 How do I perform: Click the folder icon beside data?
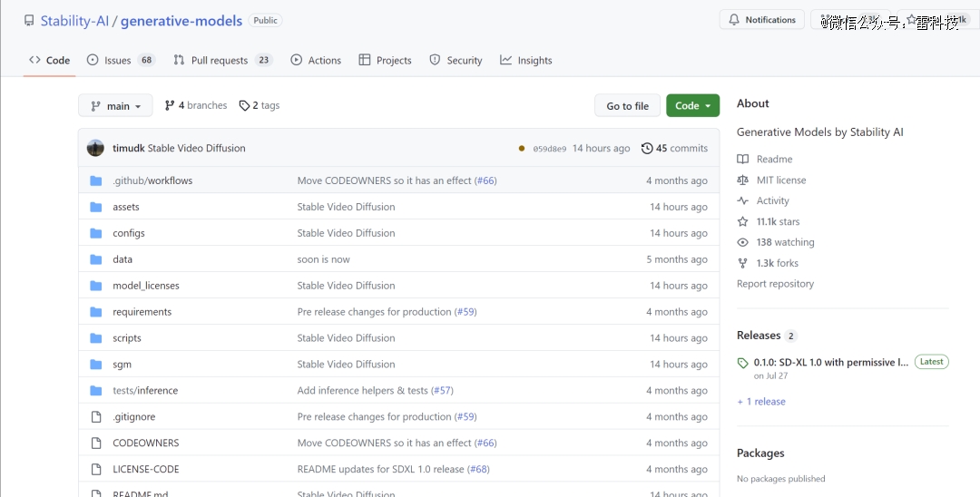pos(95,259)
